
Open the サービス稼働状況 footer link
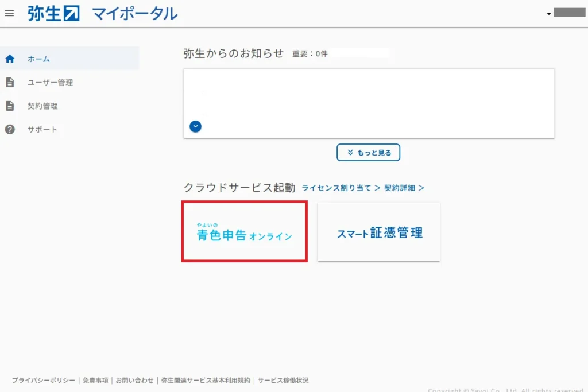click(283, 381)
